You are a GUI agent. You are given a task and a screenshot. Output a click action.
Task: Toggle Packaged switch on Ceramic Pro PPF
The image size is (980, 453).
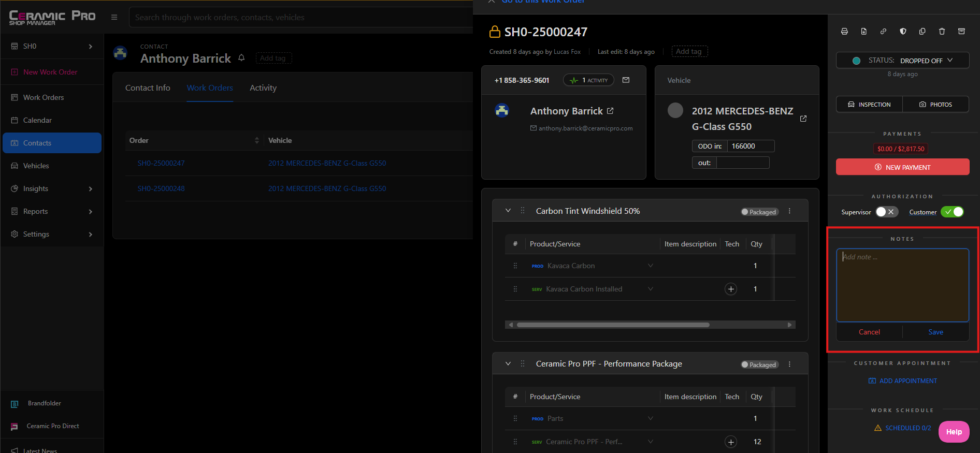[760, 364]
